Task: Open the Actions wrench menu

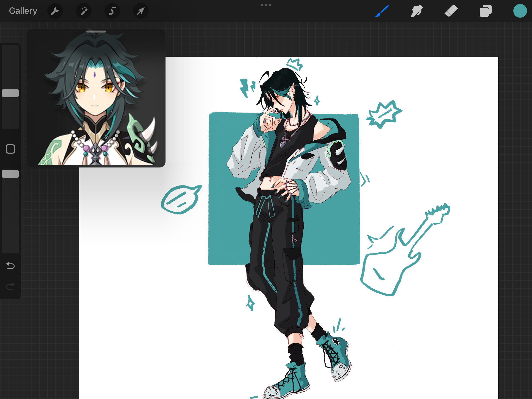Action: coord(55,11)
